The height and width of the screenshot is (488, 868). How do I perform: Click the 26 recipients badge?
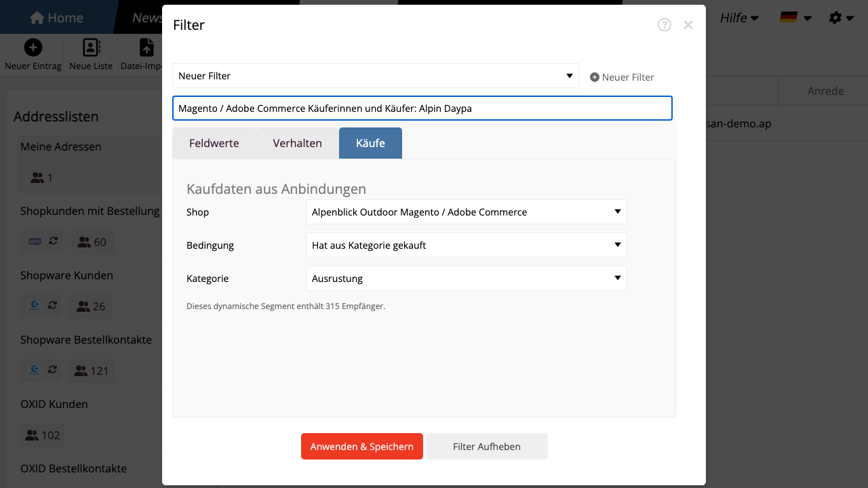point(91,306)
